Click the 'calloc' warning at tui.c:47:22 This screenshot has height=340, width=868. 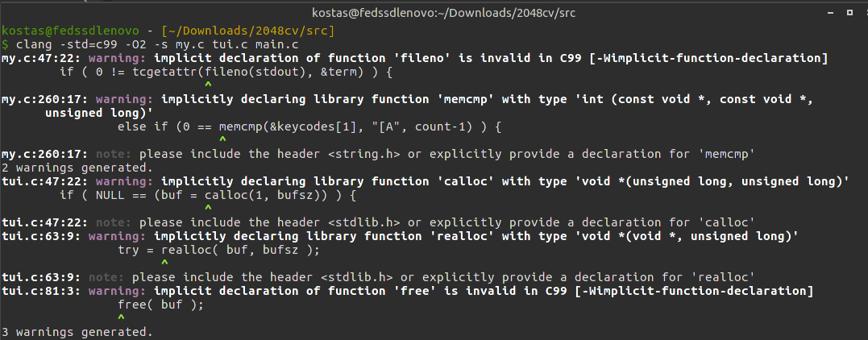click(426, 181)
